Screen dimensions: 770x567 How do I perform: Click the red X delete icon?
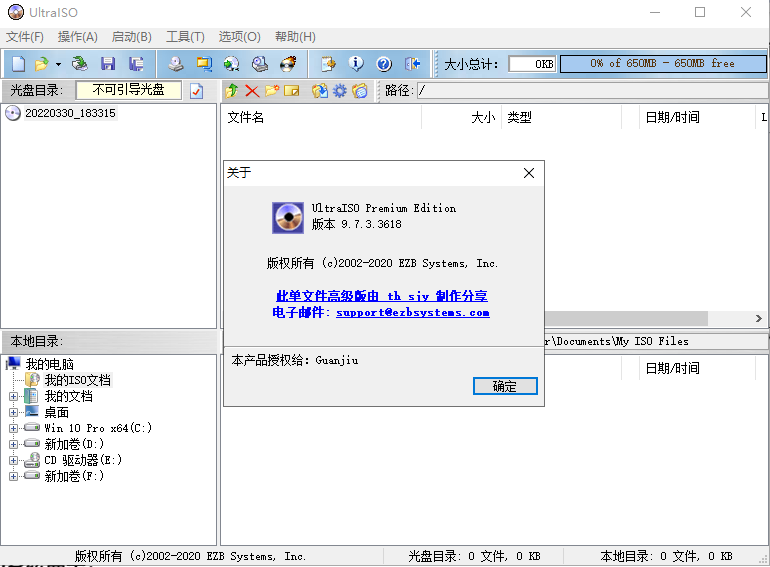(x=252, y=91)
